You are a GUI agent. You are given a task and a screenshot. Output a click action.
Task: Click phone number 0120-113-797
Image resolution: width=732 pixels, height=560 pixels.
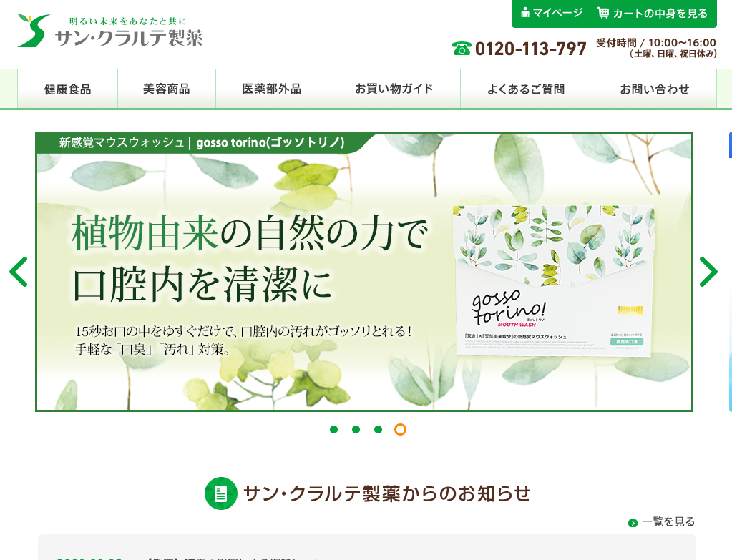(530, 49)
